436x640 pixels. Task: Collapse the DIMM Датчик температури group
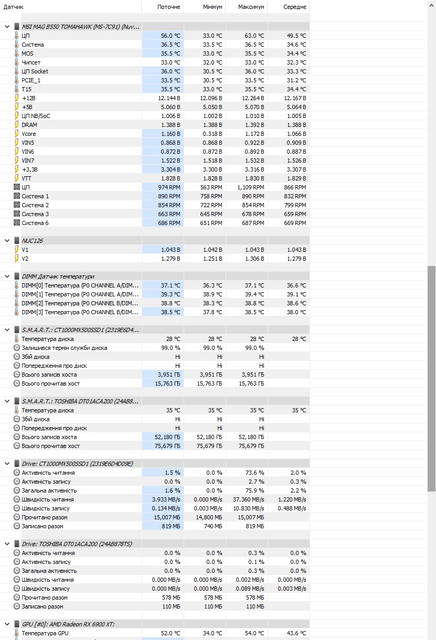tap(7, 276)
